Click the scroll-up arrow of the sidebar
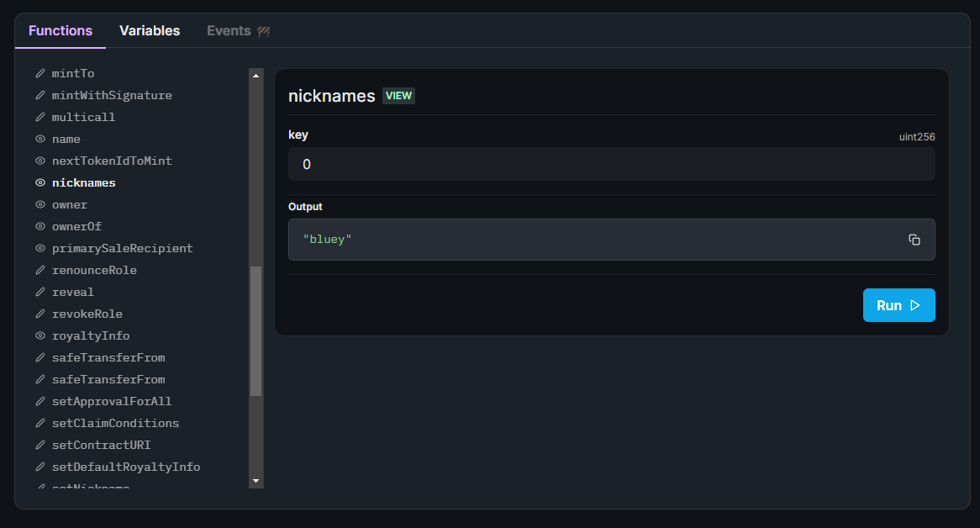 (x=256, y=74)
